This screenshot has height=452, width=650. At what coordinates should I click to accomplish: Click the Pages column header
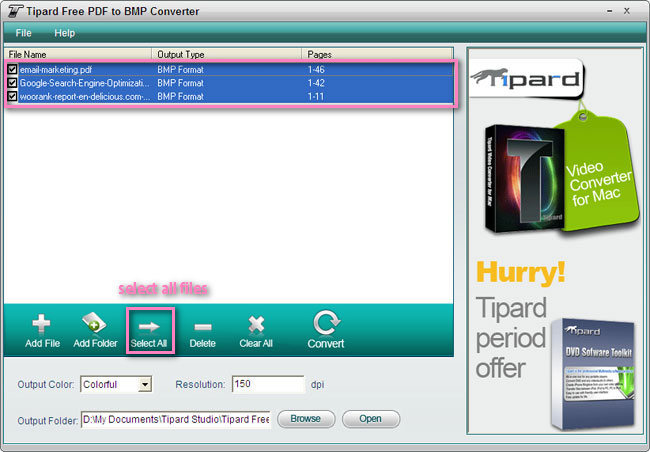pyautogui.click(x=377, y=54)
